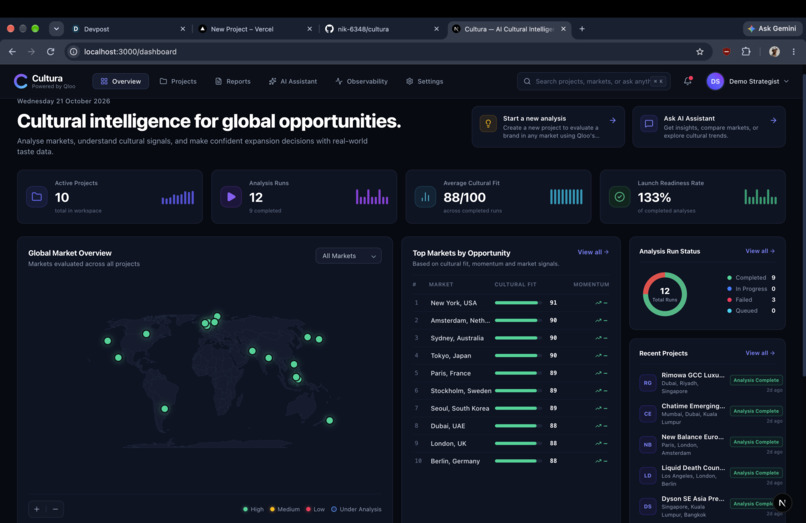Click View all in Analysis Run Status

(x=760, y=251)
